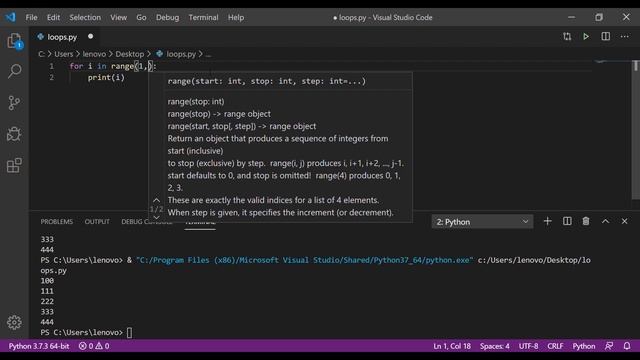Screen dimensions: 640x360
Task: Open notifications bell in status bar
Action: pos(627,346)
